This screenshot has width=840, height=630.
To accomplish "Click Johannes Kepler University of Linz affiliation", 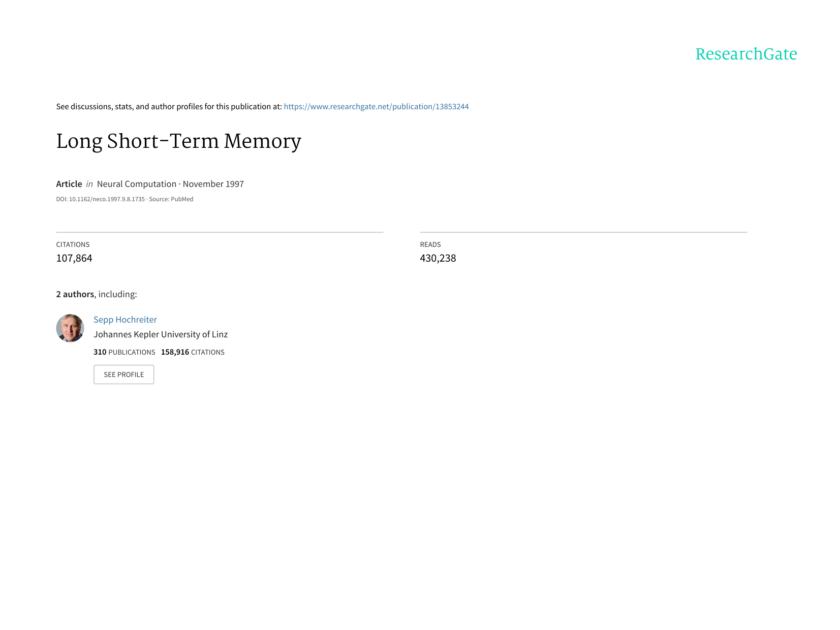I will tap(161, 334).
